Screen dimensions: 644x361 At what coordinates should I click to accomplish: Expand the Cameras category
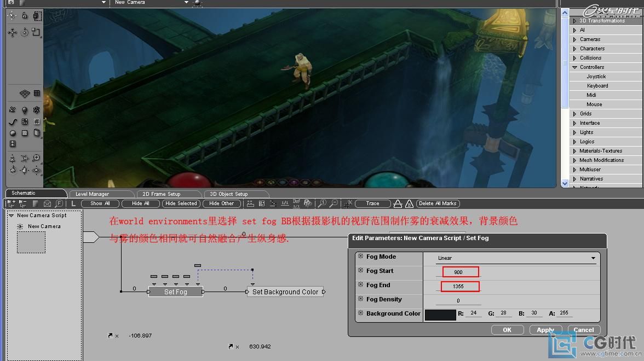tap(574, 39)
